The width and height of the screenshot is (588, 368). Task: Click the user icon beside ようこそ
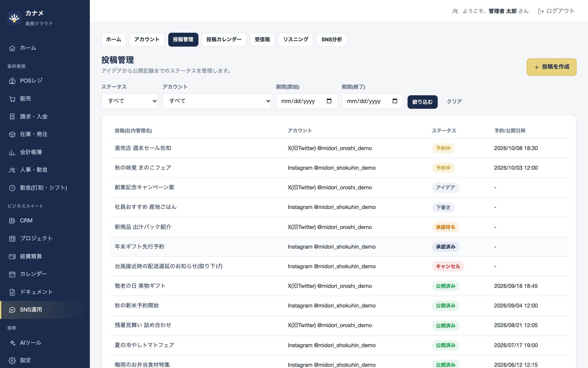click(455, 11)
